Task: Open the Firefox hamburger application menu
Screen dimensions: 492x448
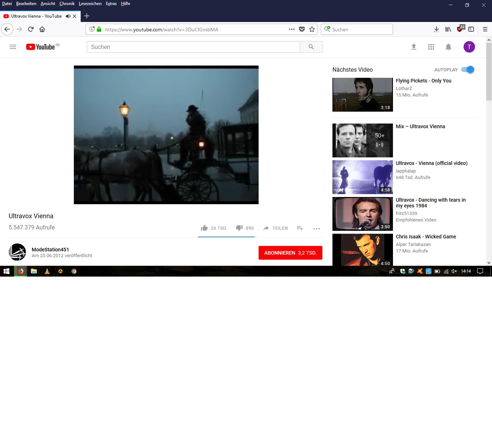Action: click(x=485, y=29)
